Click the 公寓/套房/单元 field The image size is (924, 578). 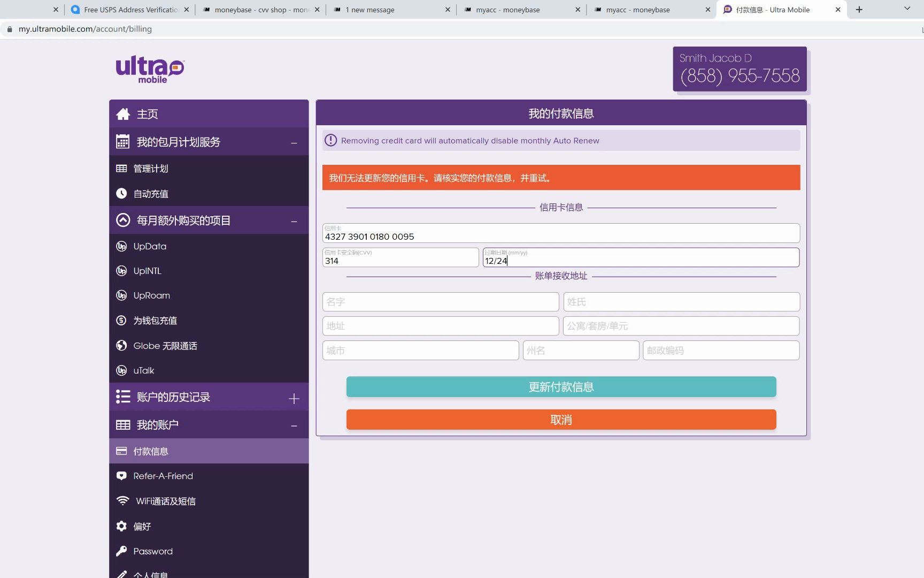click(x=681, y=326)
